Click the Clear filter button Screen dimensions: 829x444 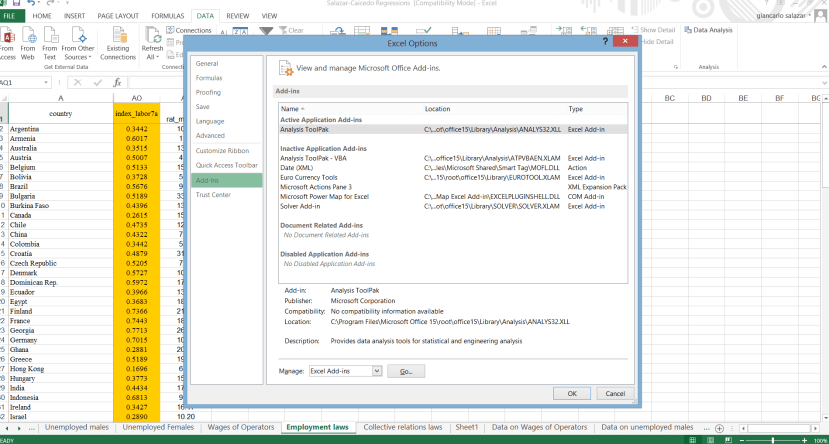(x=291, y=31)
